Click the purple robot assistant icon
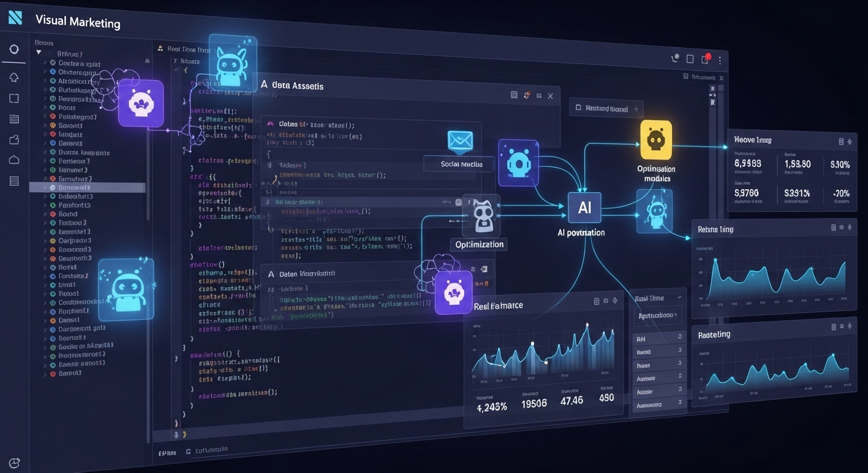868x473 pixels. click(x=454, y=294)
